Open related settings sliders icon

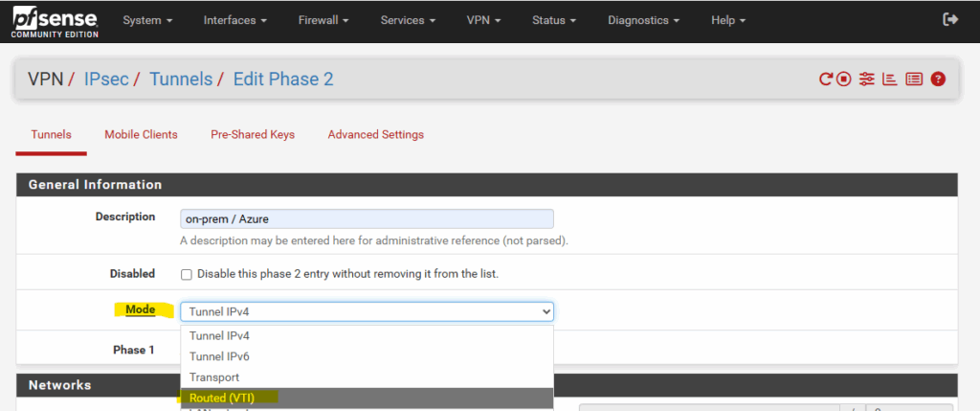pos(866,80)
